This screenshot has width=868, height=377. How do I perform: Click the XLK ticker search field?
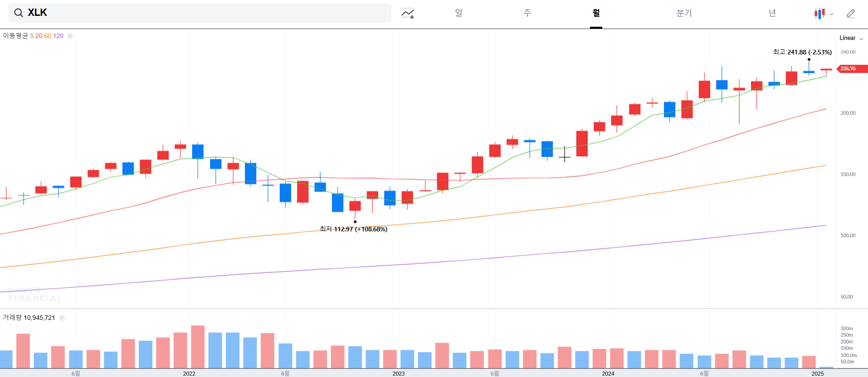200,13
